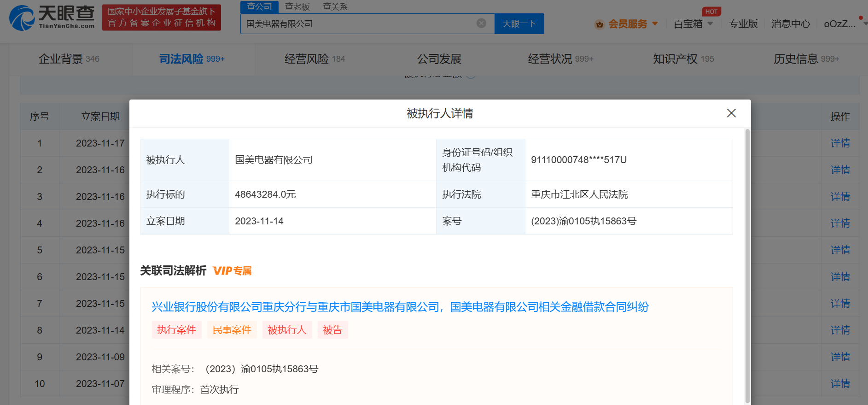Open 消息中心 message center

791,24
